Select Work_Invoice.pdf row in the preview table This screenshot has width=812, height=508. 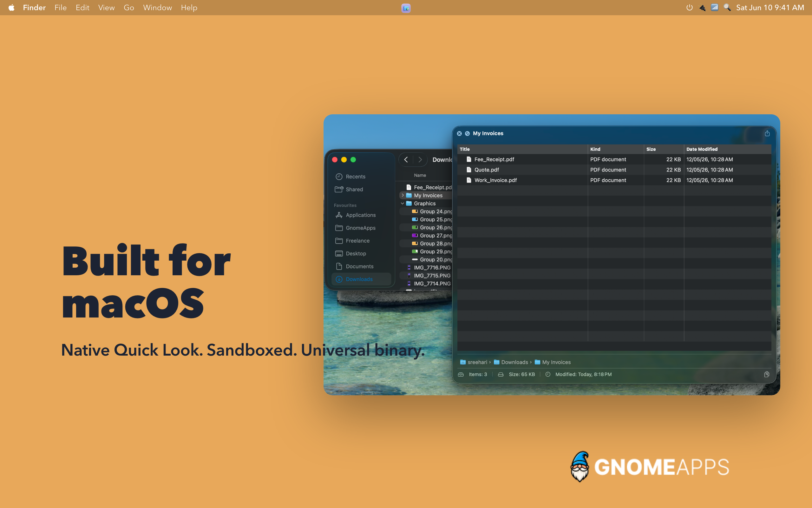point(614,180)
